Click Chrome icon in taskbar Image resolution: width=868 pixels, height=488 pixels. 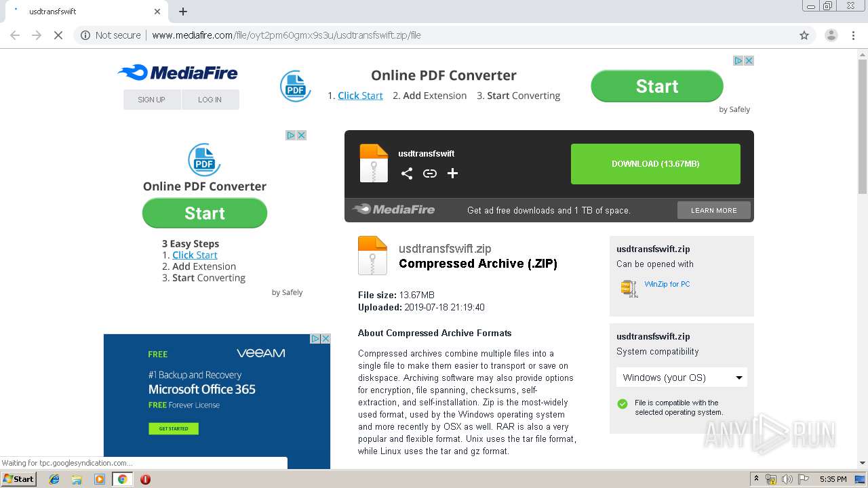[123, 479]
